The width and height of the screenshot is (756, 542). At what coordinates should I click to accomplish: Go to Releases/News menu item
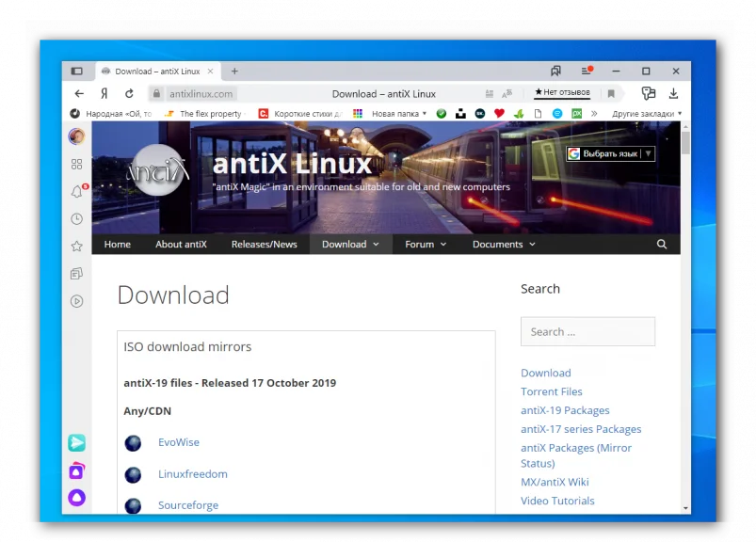265,245
